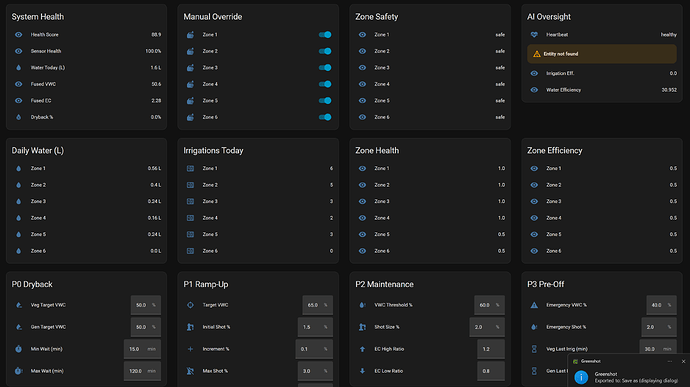The image size is (690, 387).
Task: Click the eye icon next to Sensor Health
Action: [18, 51]
